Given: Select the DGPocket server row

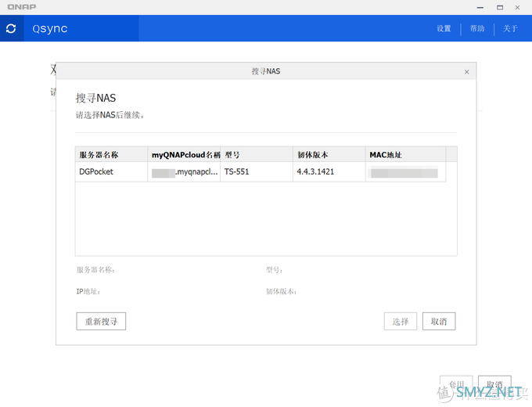Looking at the screenshot, I should pyautogui.click(x=261, y=171).
